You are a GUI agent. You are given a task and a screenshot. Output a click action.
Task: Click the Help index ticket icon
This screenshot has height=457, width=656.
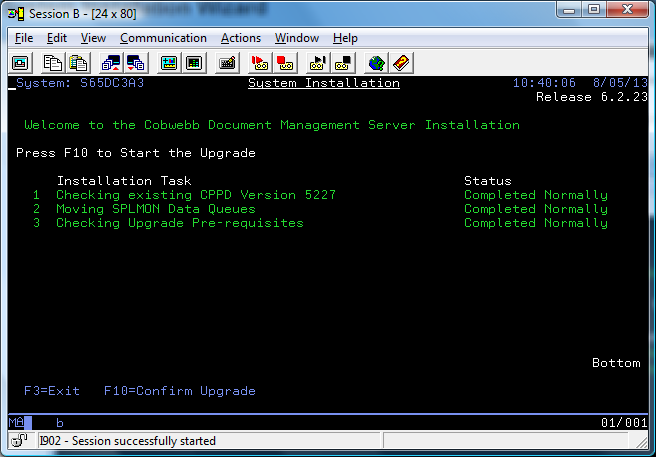pos(401,63)
